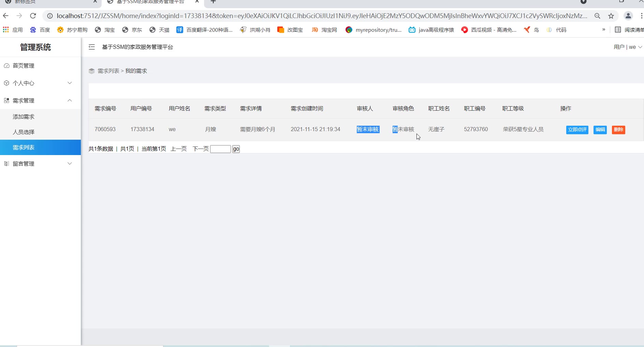Viewport: 644px width, 347px height.
Task: Select 添加需求 in the sidebar
Action: (x=40, y=117)
